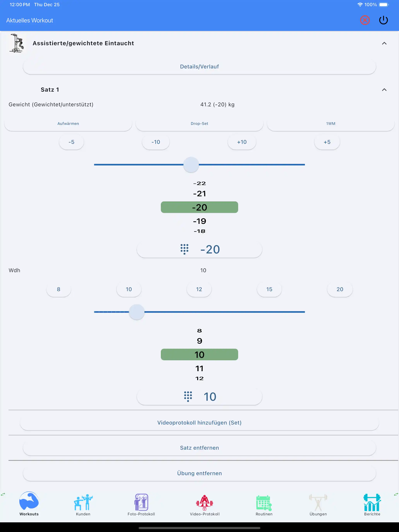The image size is (399, 532).
Task: Open keypad for reps value 10
Action: click(199, 397)
